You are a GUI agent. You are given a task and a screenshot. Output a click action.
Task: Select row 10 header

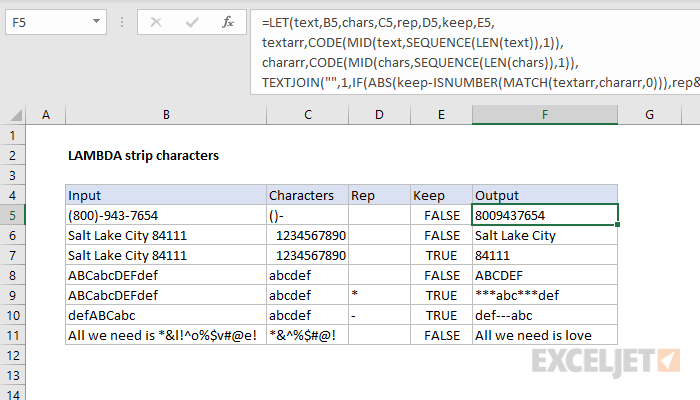coord(12,315)
